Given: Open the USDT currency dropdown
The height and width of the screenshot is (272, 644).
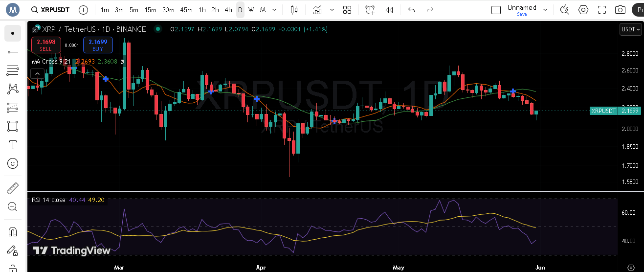Looking at the screenshot, I should click(x=630, y=29).
